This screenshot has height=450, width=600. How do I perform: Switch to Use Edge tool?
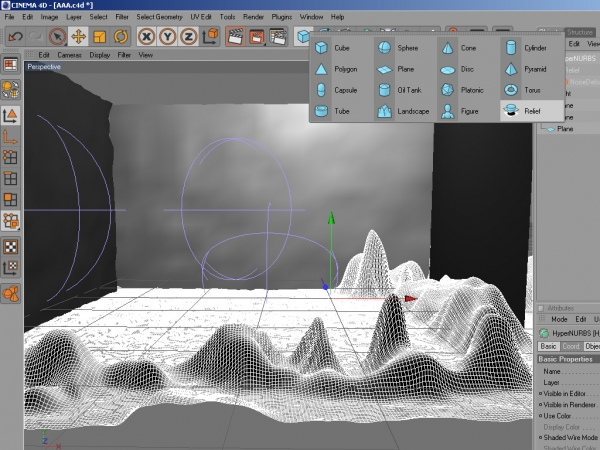click(10, 178)
